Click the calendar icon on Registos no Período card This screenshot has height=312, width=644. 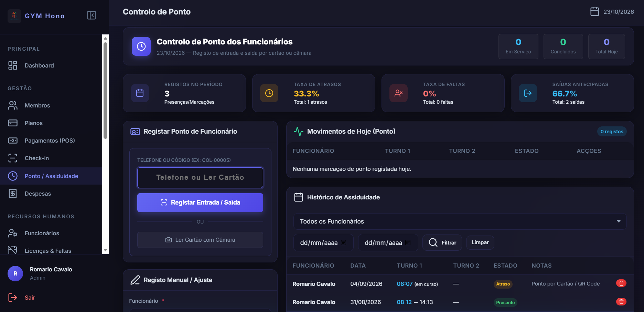140,93
